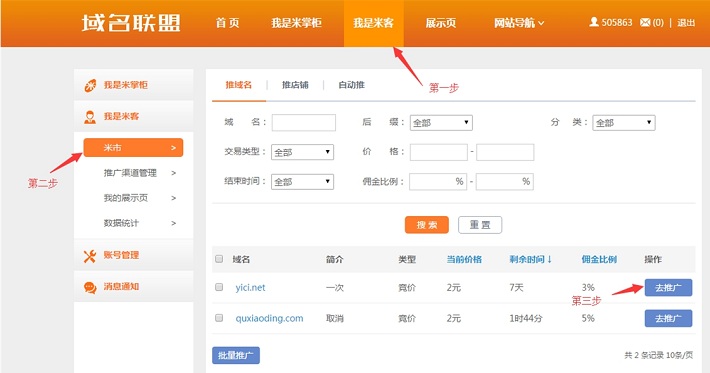
Task: Click the 重置 reset button
Action: click(x=480, y=225)
